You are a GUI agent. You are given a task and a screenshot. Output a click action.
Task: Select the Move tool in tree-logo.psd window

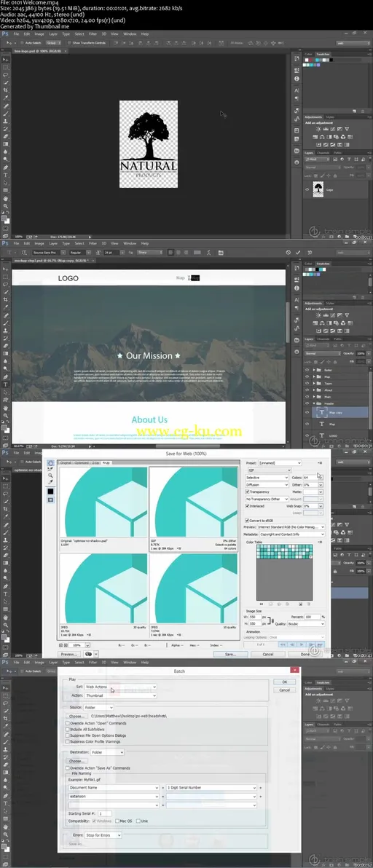6,59
